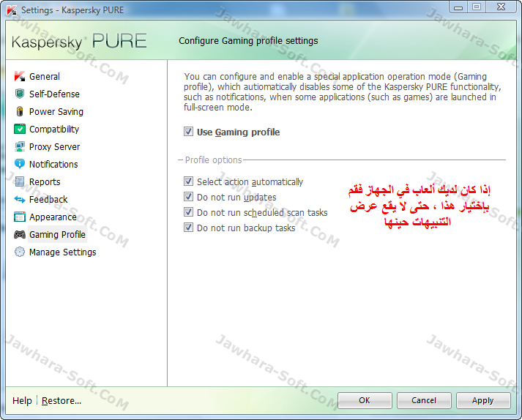Viewport: 522px width, 420px height.
Task: Select the Feedback section
Action: [48, 200]
